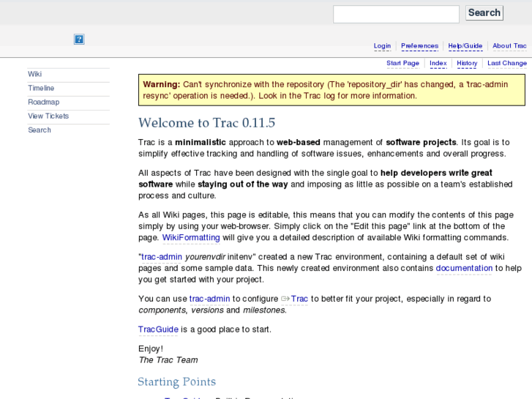Open the documentation link

click(x=464, y=268)
